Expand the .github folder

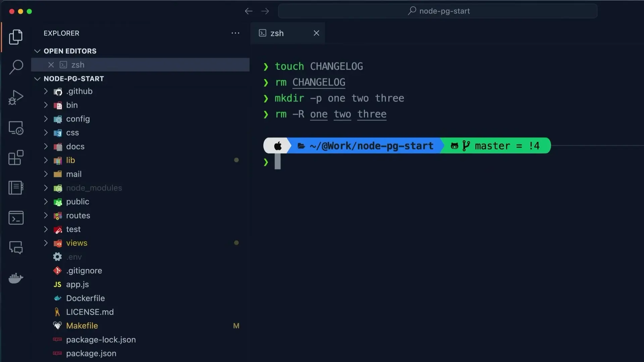46,91
